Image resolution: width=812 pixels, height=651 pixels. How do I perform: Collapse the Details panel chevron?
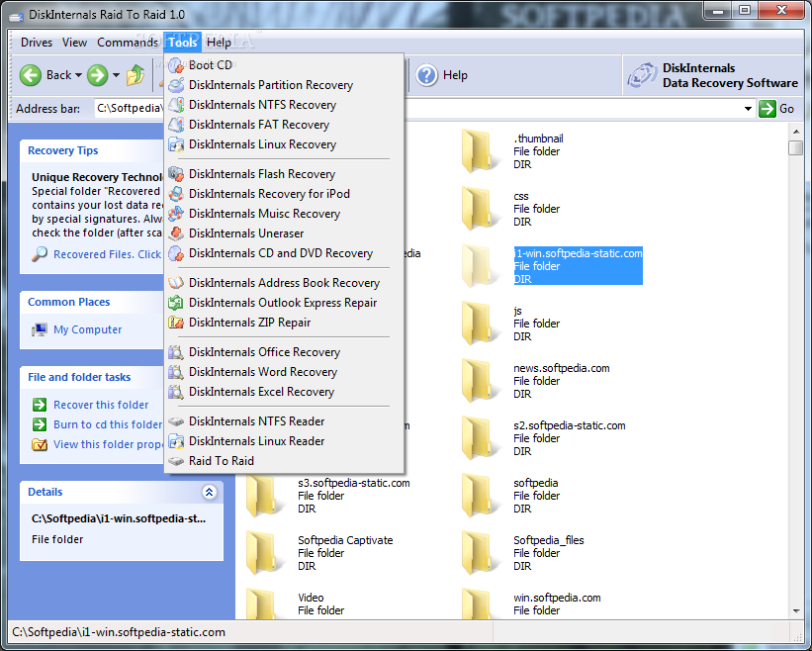tap(210, 492)
